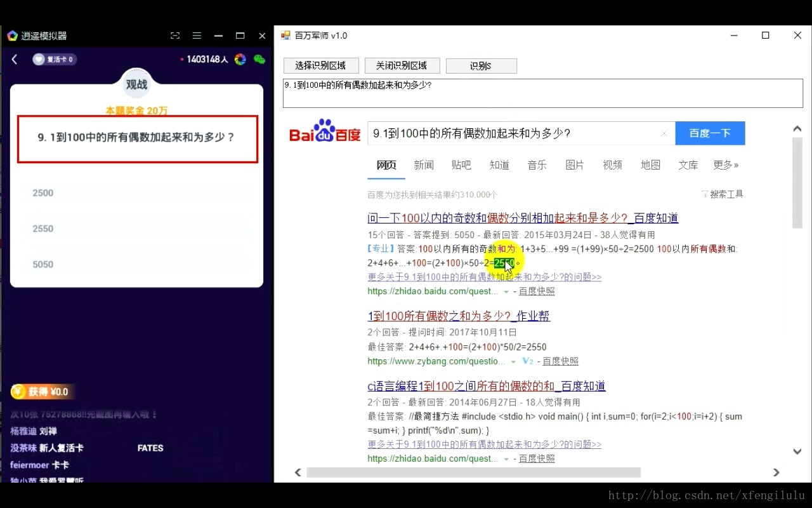Expand the arrow next to the last zhidao.baidu.com URL
Viewport: 812px width, 508px height.
[506, 459]
